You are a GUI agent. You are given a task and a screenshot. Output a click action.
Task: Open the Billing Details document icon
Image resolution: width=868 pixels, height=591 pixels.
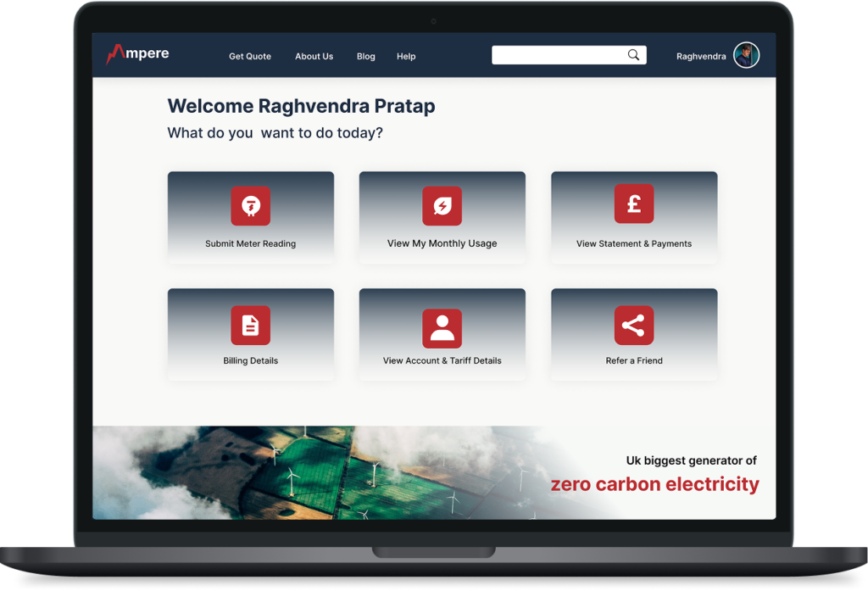[250, 325]
